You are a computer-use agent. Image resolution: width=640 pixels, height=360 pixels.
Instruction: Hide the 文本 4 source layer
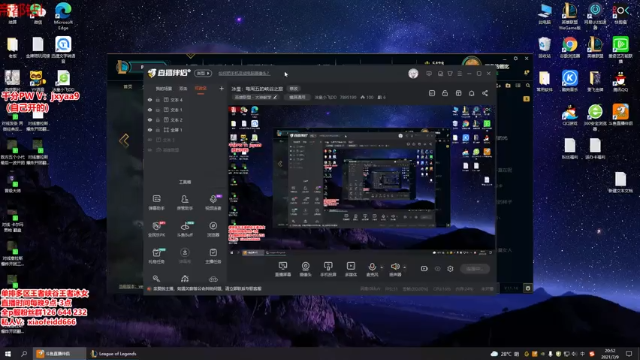[x=150, y=100]
